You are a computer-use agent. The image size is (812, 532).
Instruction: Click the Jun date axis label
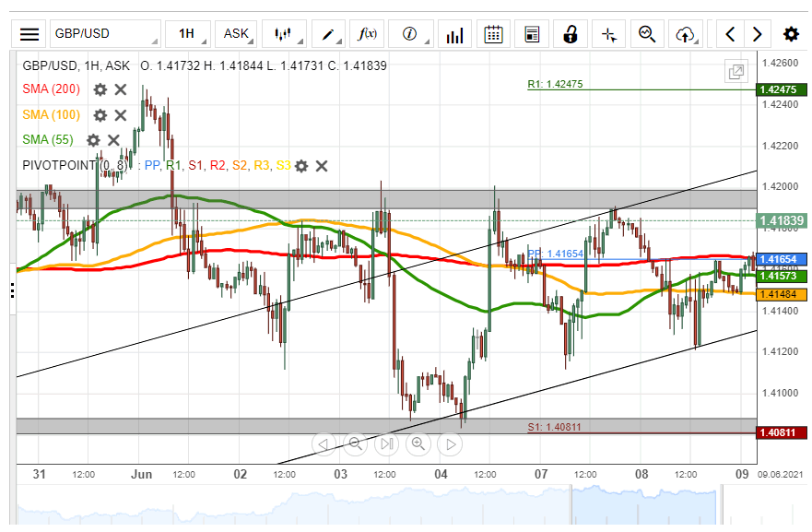[x=141, y=475]
